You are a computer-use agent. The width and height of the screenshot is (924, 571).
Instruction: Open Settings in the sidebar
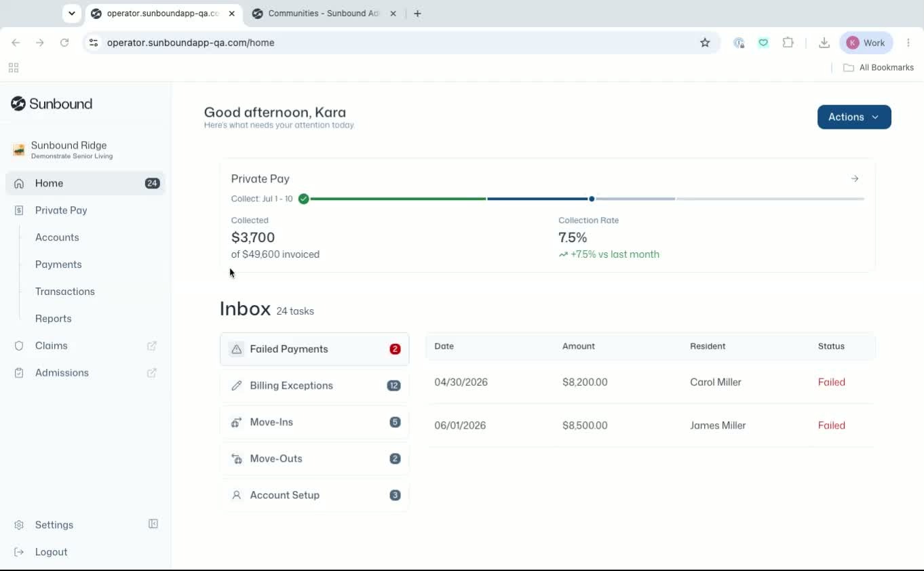54,525
